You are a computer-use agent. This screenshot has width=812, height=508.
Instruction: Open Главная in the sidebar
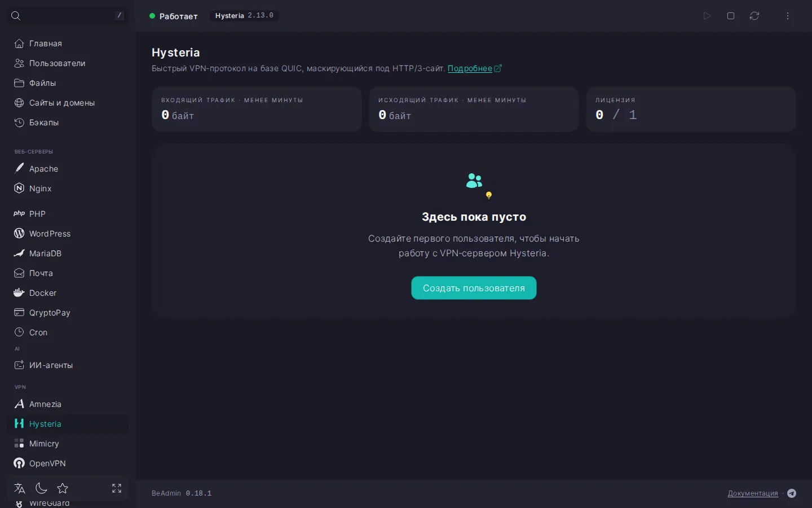(x=68, y=43)
